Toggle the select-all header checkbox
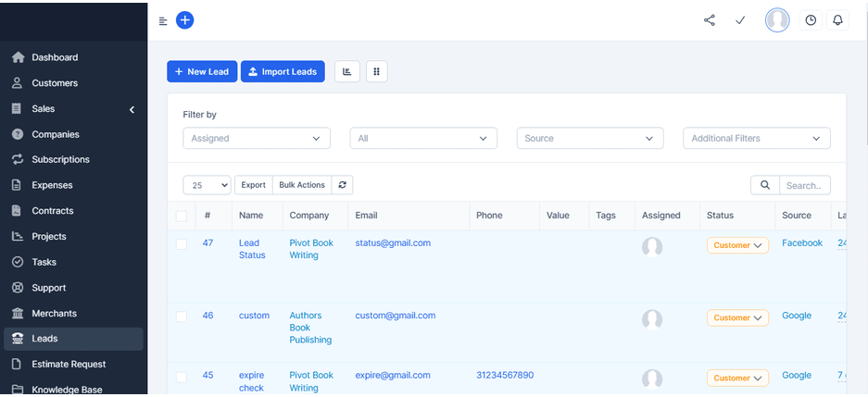The width and height of the screenshot is (868, 397). 182,217
